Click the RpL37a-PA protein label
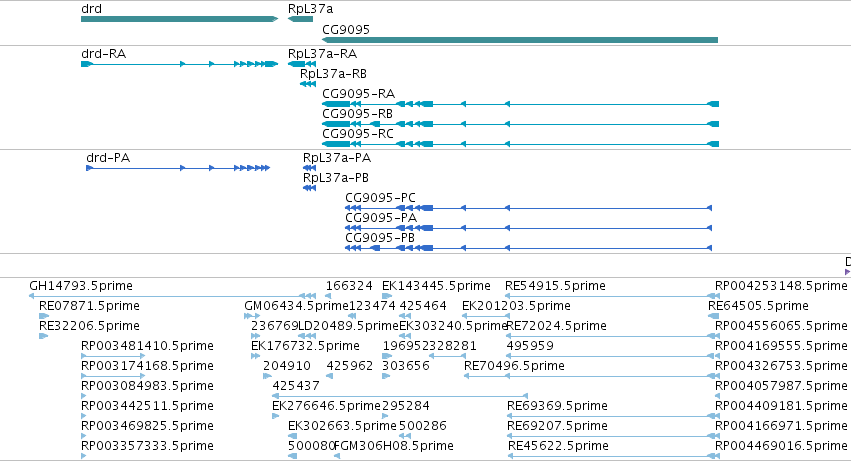Screen dimensions: 851x461 click(x=337, y=158)
